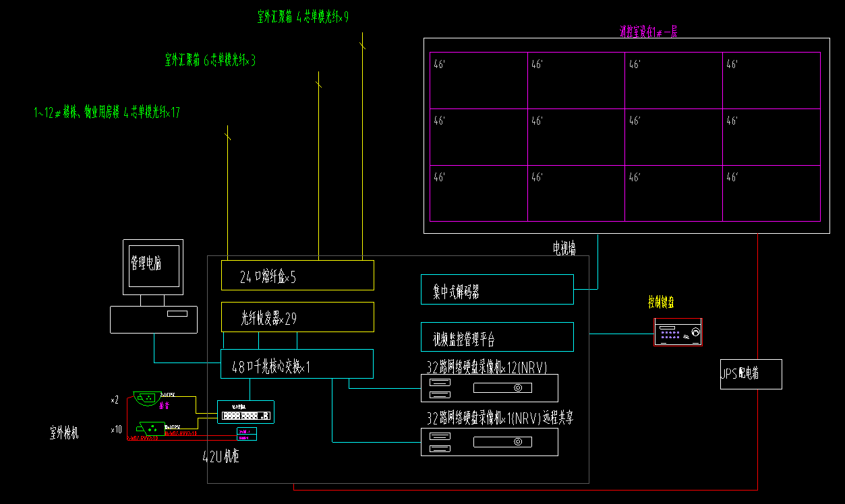Click the 光纤收发器×29 box
The height and width of the screenshot is (504, 845).
[x=297, y=317]
